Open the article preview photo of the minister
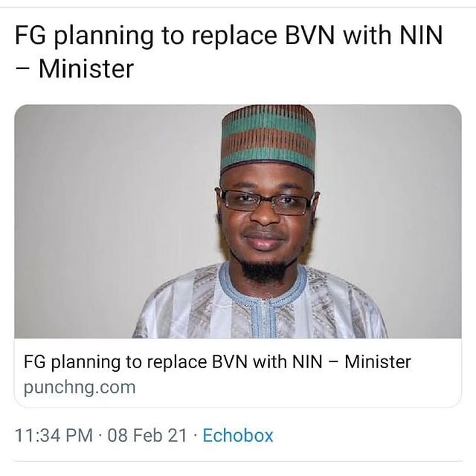 (238, 222)
